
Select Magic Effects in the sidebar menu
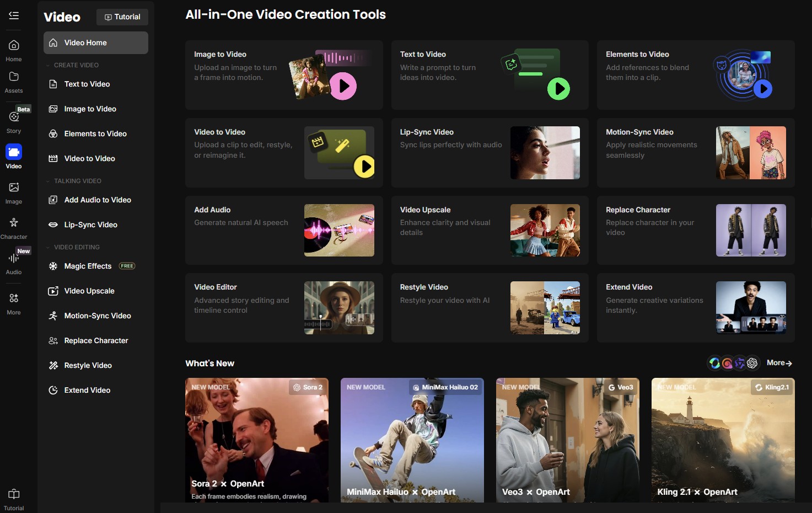[88, 266]
